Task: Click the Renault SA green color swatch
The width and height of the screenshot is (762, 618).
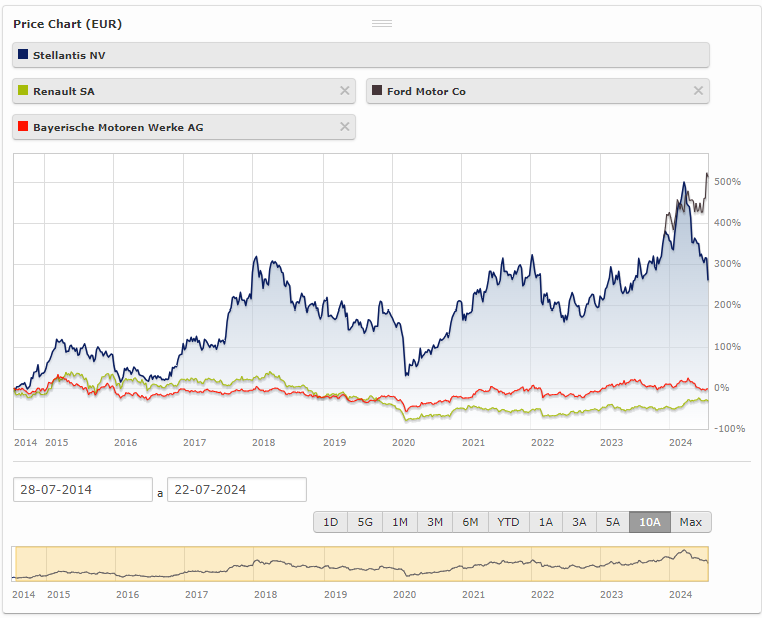Action: coord(23,90)
